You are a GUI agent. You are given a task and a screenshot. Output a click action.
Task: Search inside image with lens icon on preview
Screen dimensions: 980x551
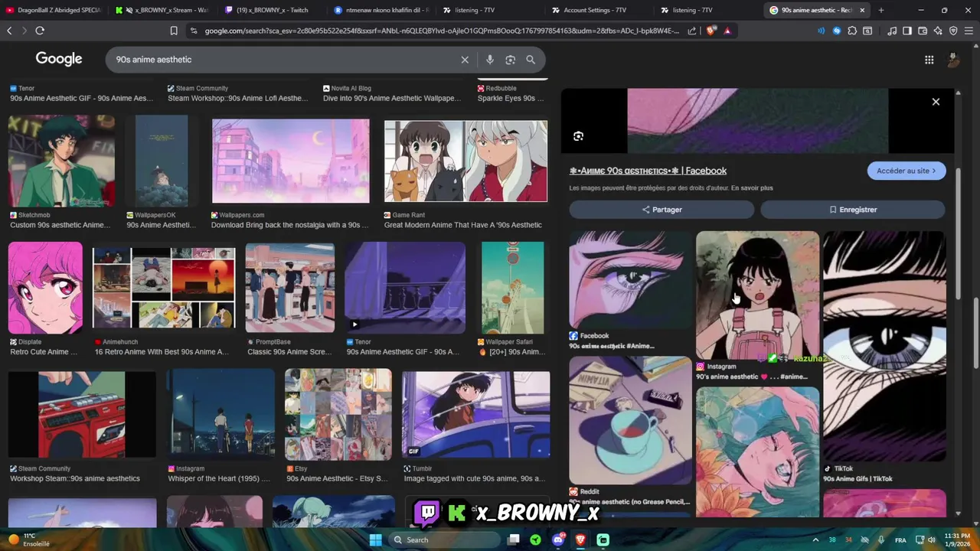pos(578,136)
